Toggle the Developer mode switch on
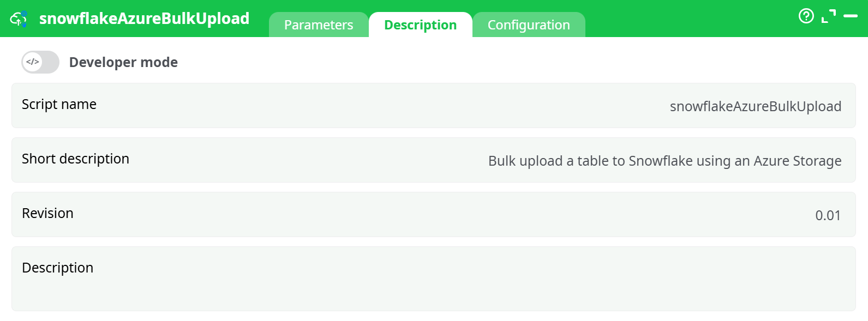 40,62
